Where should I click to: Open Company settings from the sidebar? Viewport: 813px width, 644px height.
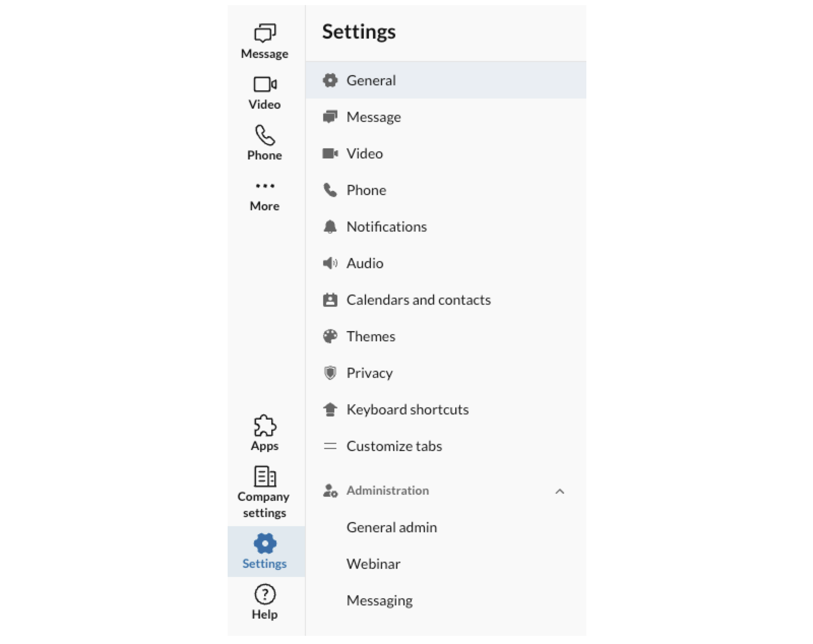pyautogui.click(x=263, y=476)
